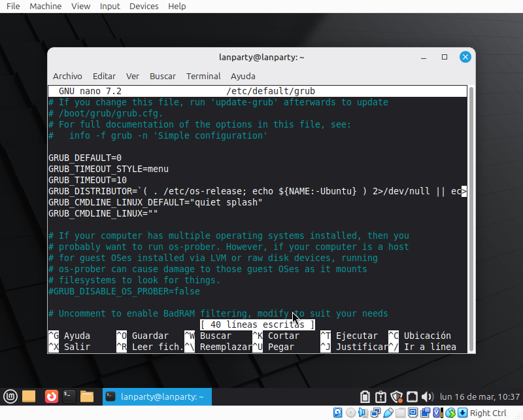Open the Linux Mint start menu
The height and width of the screenshot is (420, 523).
tap(10, 396)
